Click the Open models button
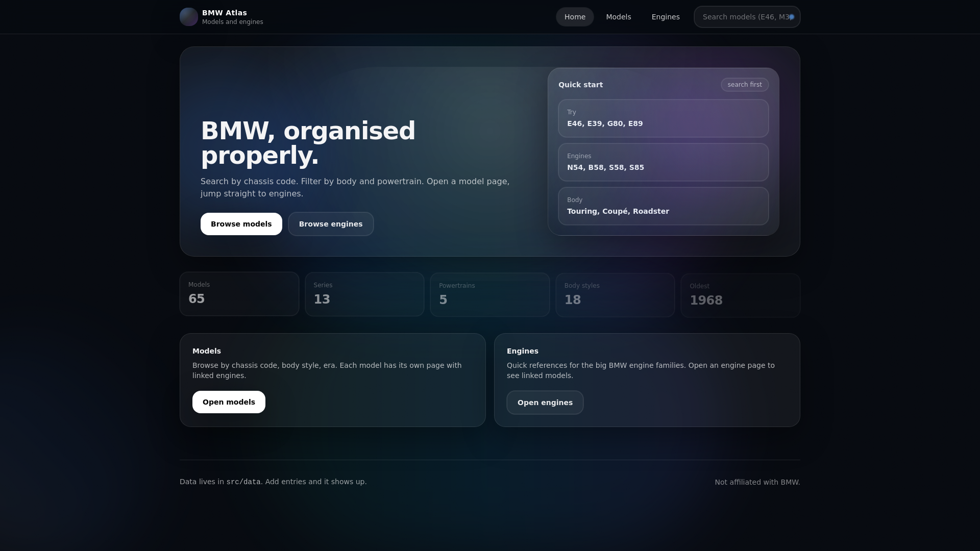This screenshot has width=980, height=551. [229, 402]
